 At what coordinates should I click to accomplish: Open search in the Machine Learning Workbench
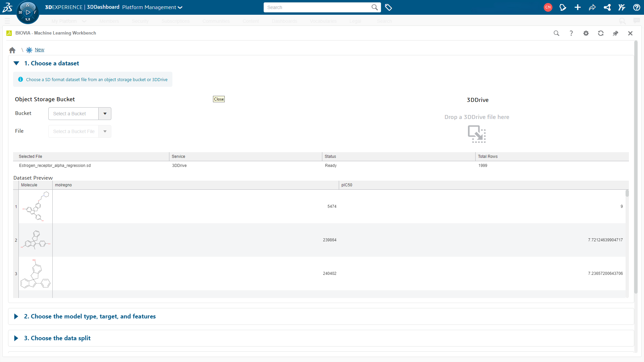click(x=556, y=33)
